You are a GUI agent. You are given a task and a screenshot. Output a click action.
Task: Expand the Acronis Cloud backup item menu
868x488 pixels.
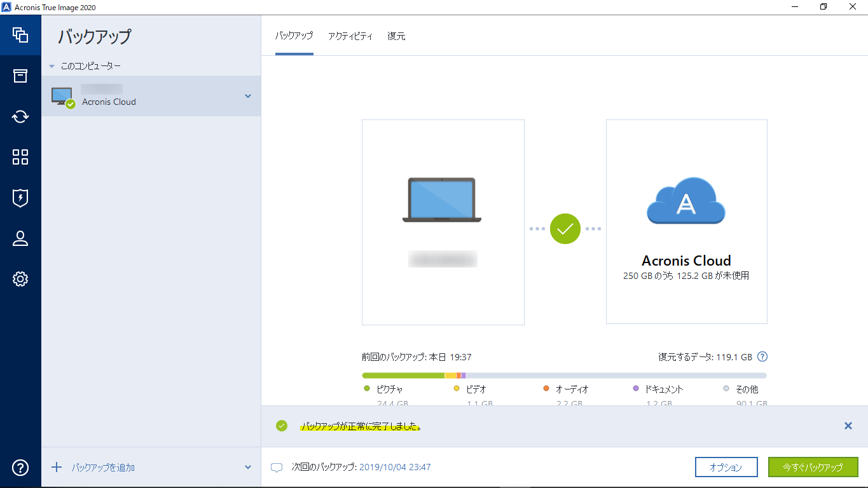(248, 96)
